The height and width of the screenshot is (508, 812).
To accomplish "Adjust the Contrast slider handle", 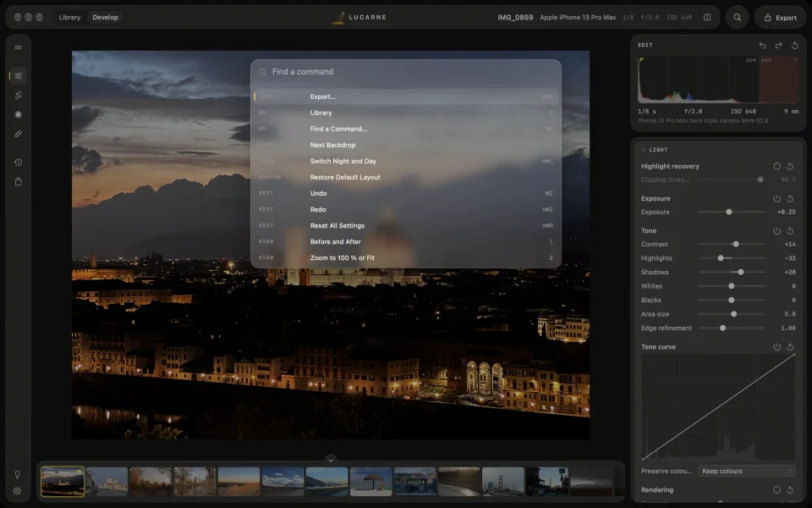I will coord(735,244).
